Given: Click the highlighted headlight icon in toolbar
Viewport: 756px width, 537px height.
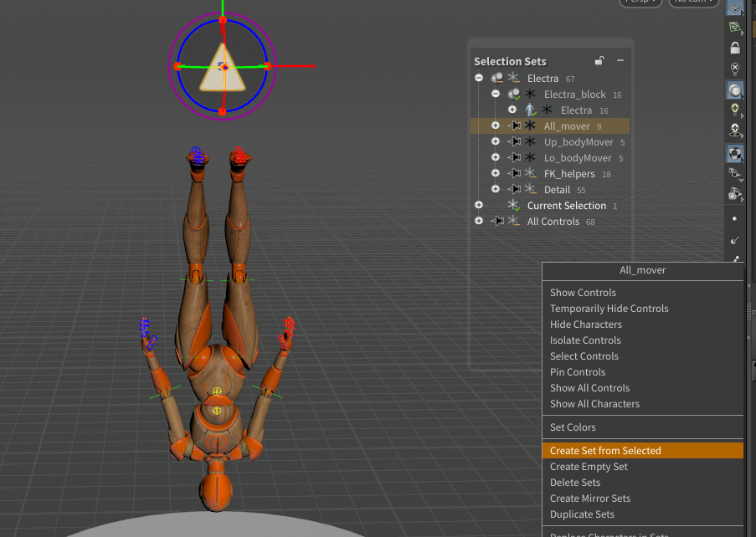Looking at the screenshot, I should pos(735,90).
